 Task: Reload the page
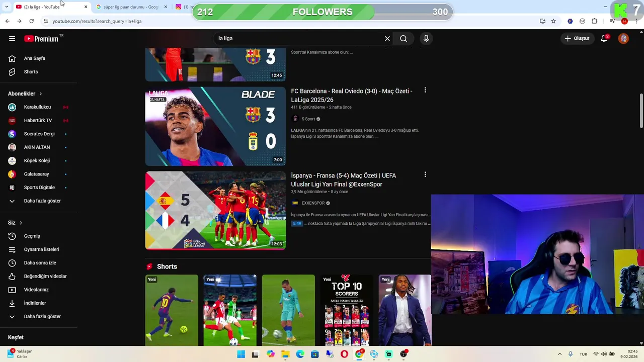31,21
